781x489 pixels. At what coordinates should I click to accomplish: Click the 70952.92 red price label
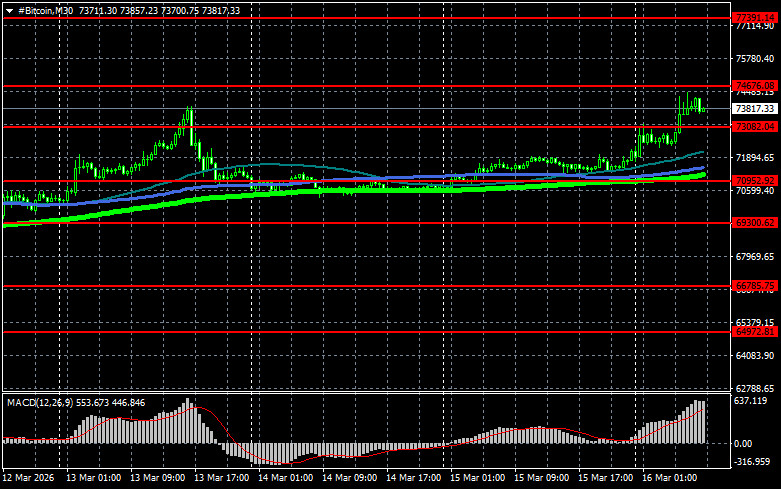[x=755, y=180]
